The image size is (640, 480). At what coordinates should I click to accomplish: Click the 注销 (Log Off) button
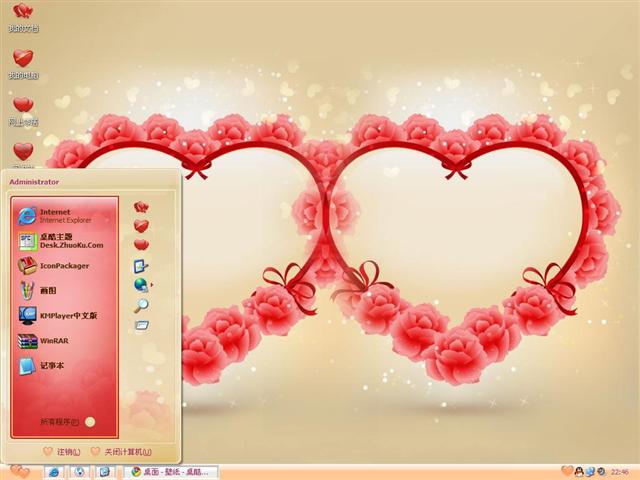(62, 452)
